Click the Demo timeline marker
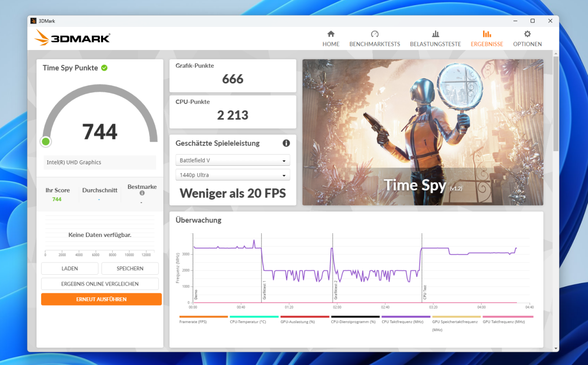 (x=196, y=294)
